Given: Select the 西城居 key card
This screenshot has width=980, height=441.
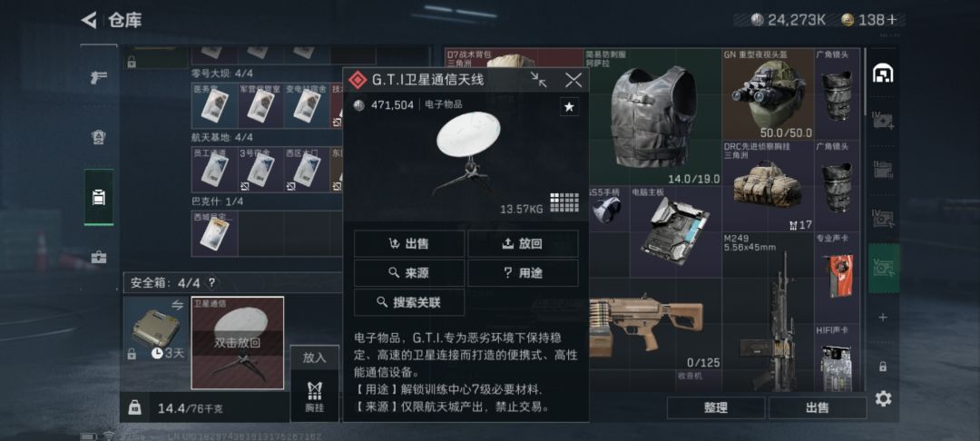Looking at the screenshot, I should [x=214, y=233].
